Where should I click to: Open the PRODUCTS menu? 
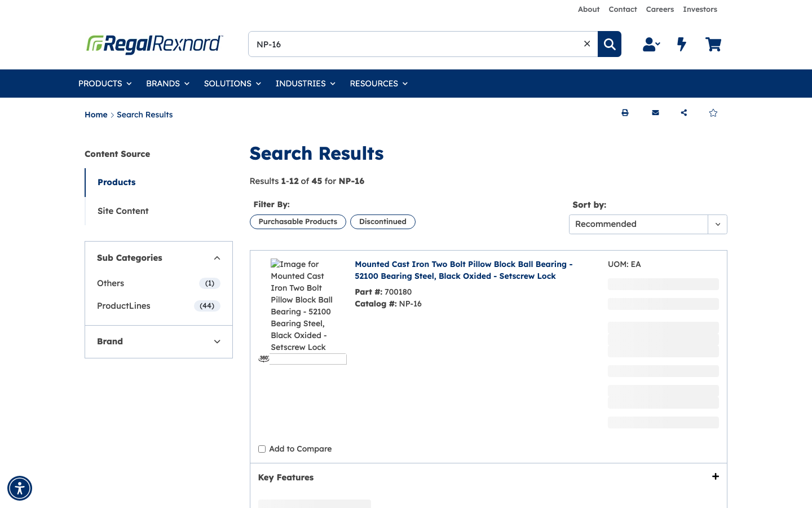coord(105,84)
